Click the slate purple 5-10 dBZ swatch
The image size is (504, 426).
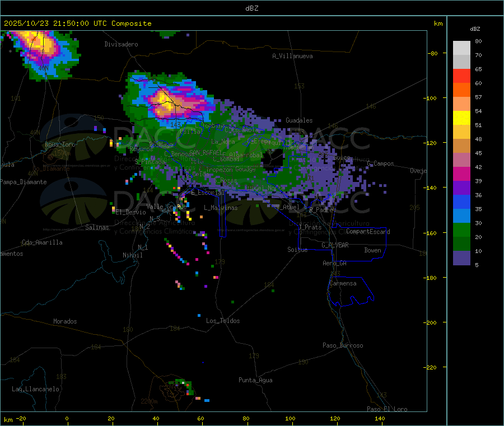tap(461, 258)
